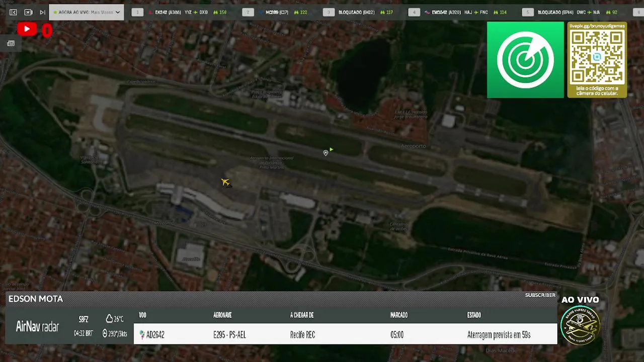Screen dimensions: 644x362
Task: Click the EDSON MOTA name label
Action: 36,299
